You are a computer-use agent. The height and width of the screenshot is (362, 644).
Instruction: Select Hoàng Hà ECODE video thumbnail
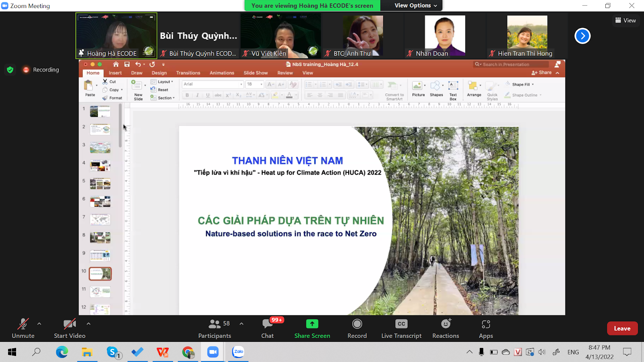click(x=116, y=35)
